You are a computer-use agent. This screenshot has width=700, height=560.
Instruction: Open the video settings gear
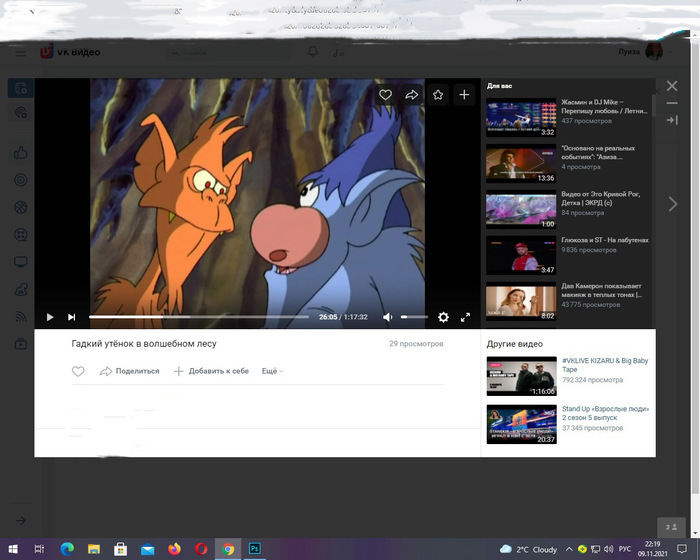[443, 317]
